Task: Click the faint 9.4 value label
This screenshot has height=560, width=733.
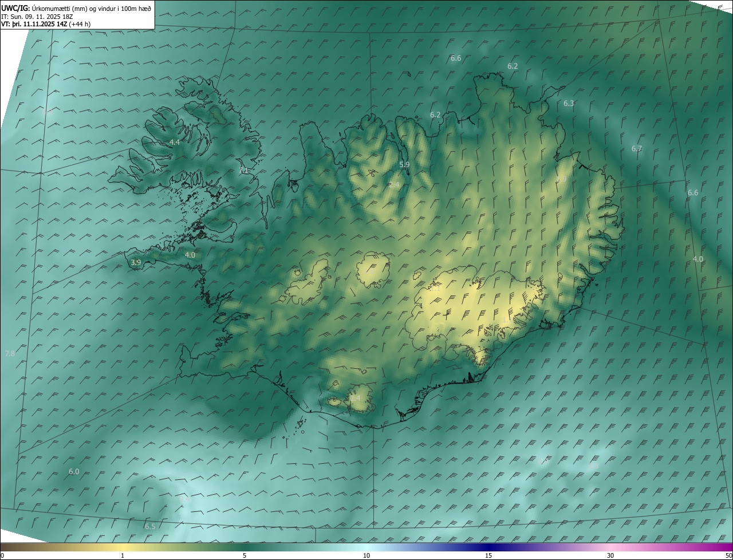Action: [185, 500]
